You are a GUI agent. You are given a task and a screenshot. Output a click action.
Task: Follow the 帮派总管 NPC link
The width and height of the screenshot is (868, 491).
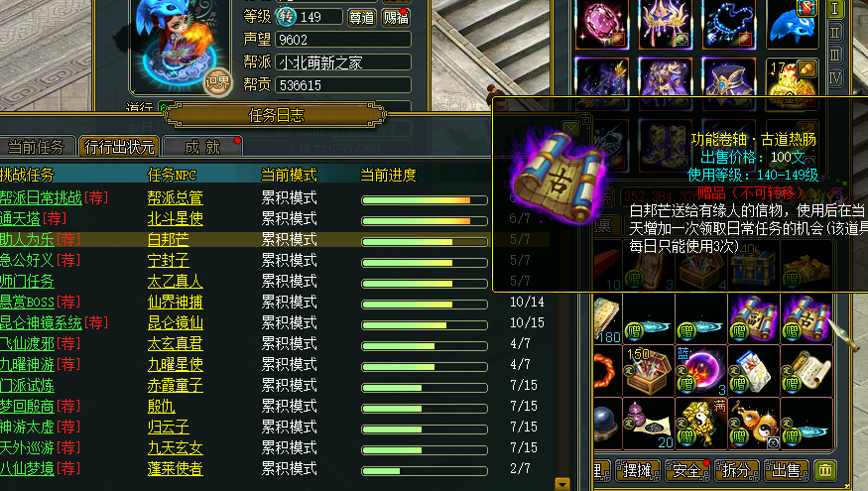tap(175, 197)
